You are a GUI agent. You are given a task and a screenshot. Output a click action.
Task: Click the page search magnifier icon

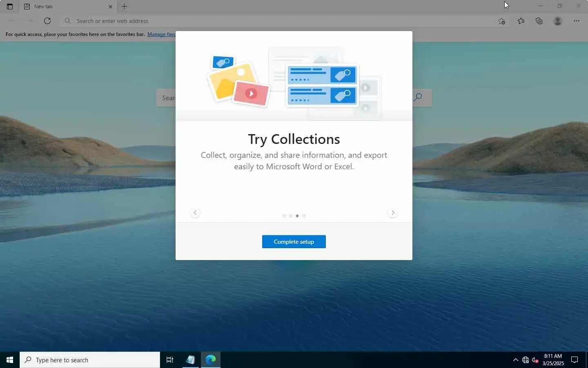click(418, 97)
